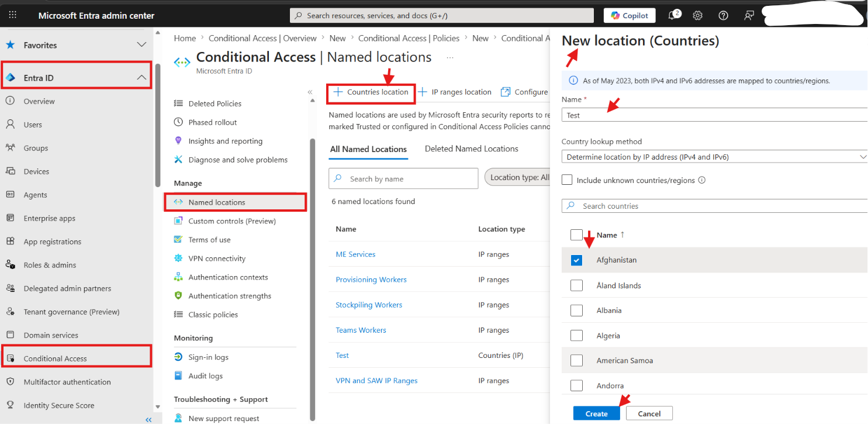Open Custom controls (Preview) menu item

(232, 221)
